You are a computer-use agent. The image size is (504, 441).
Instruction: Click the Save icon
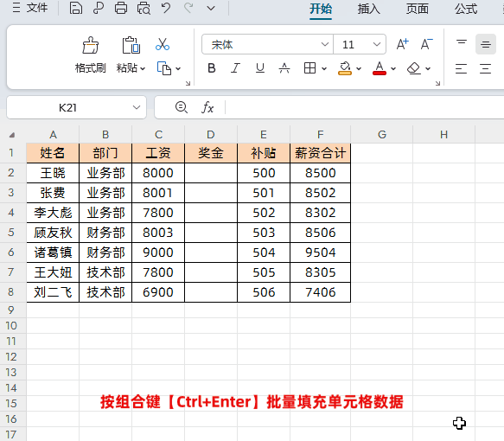click(x=76, y=8)
